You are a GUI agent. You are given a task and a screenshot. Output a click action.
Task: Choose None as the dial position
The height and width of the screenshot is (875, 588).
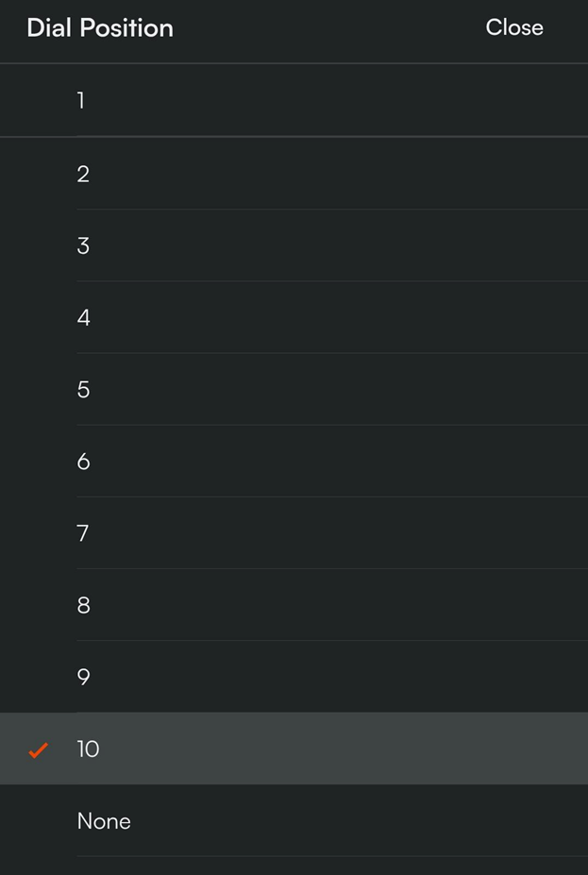294,821
